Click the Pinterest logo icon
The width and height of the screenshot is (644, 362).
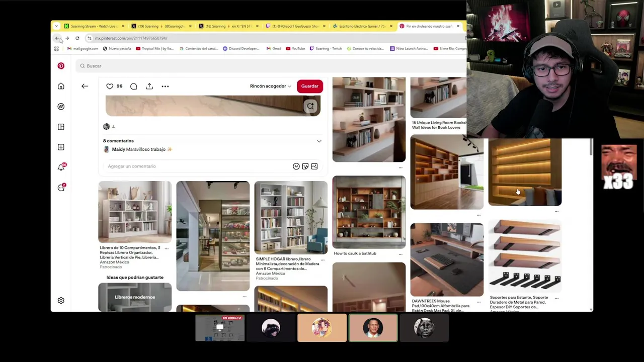pyautogui.click(x=61, y=66)
